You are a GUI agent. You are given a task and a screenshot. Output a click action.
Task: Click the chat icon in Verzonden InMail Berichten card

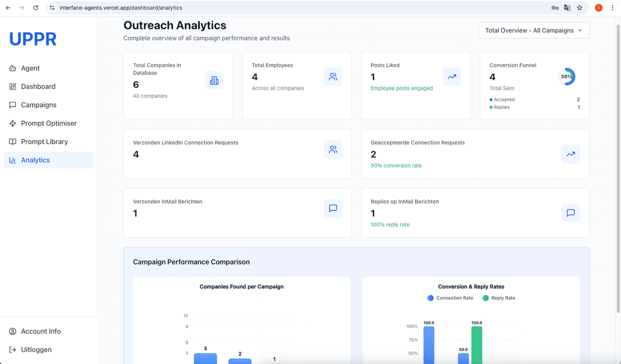point(333,208)
